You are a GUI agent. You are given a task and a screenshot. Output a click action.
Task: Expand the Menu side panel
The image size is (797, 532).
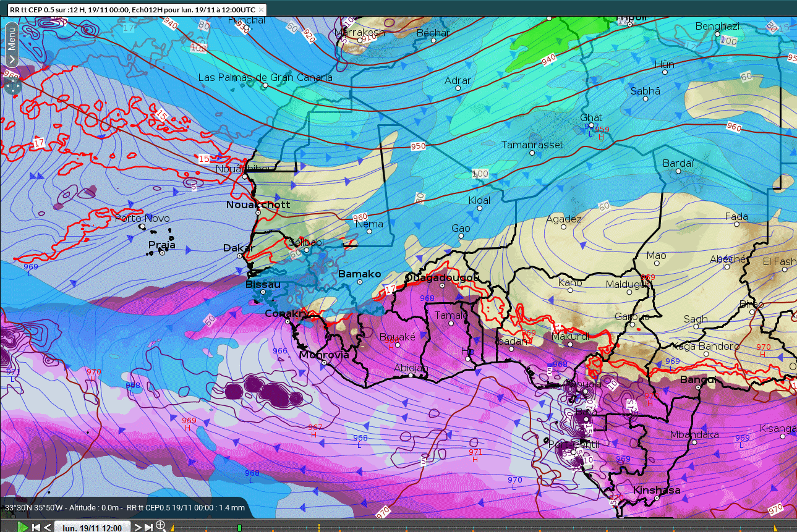pyautogui.click(x=11, y=44)
